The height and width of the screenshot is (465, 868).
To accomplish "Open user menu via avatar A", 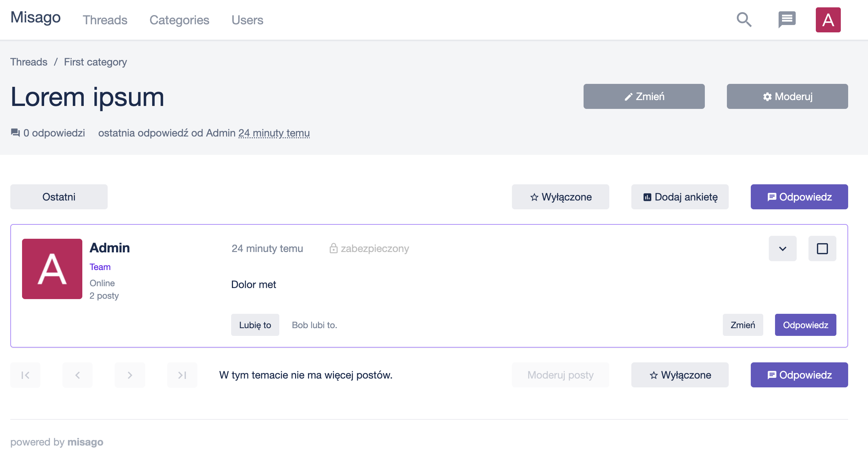I will pyautogui.click(x=828, y=20).
